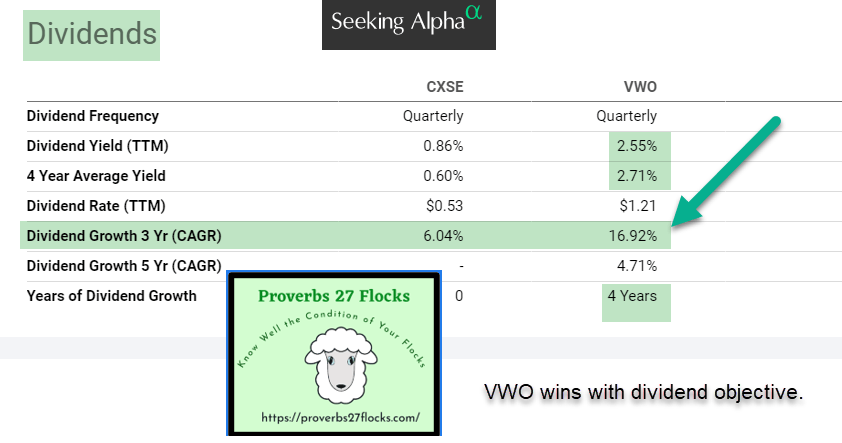The image size is (842, 443).
Task: Select the Years of Dividend Growth label
Action: (x=112, y=296)
